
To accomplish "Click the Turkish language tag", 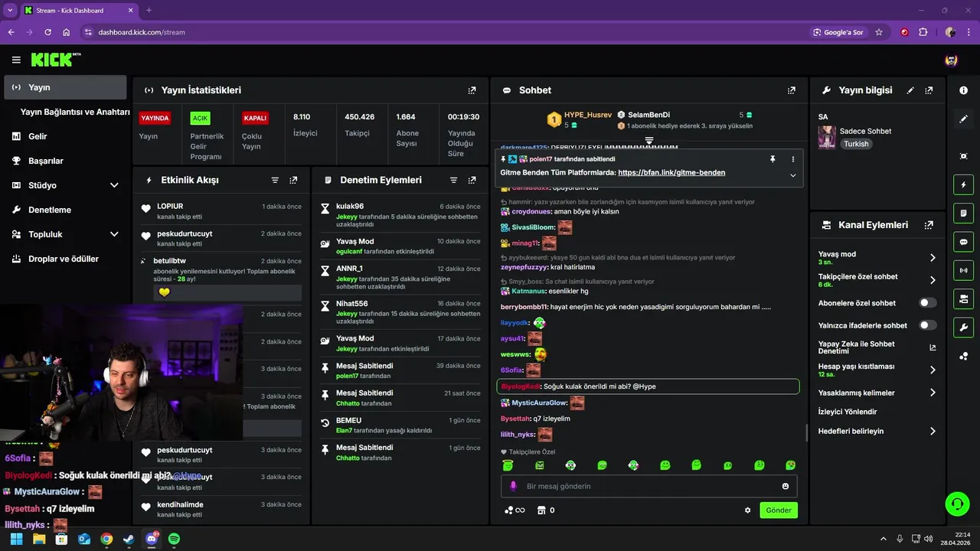I will point(856,144).
